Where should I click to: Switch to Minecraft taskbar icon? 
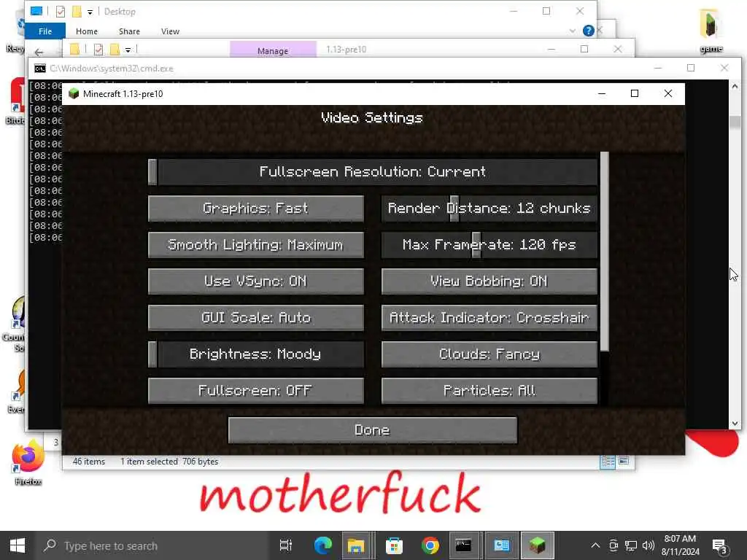[538, 545]
